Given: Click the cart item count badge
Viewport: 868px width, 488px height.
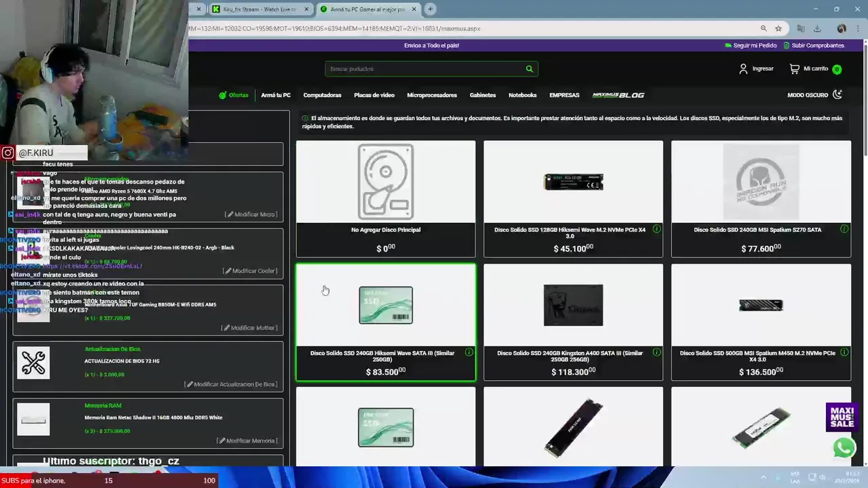Looking at the screenshot, I should 837,69.
